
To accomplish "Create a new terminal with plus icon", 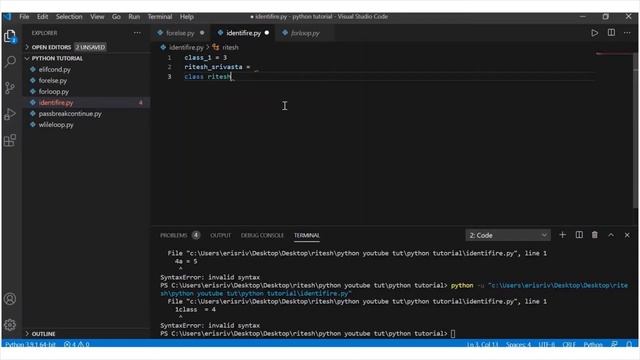I will (x=562, y=235).
